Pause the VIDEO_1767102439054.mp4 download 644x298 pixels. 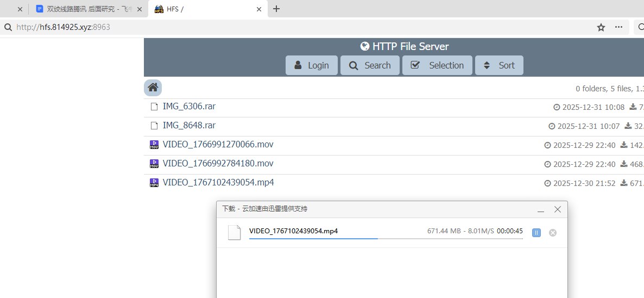coord(536,233)
